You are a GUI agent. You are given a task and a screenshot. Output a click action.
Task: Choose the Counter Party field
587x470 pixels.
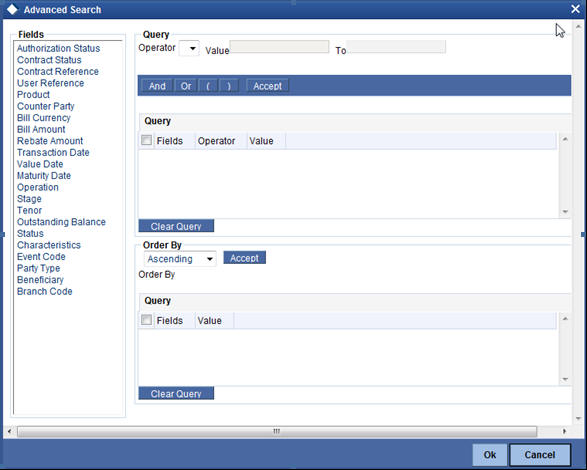(46, 106)
